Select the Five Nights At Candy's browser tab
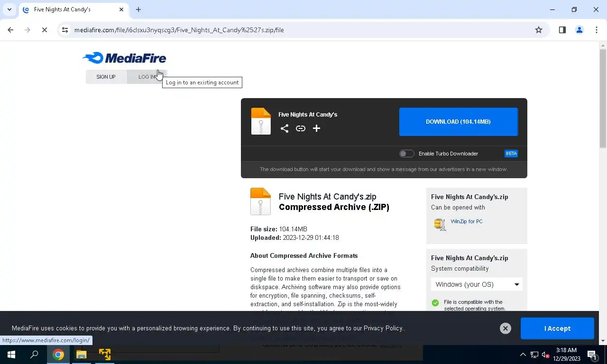 click(x=73, y=9)
